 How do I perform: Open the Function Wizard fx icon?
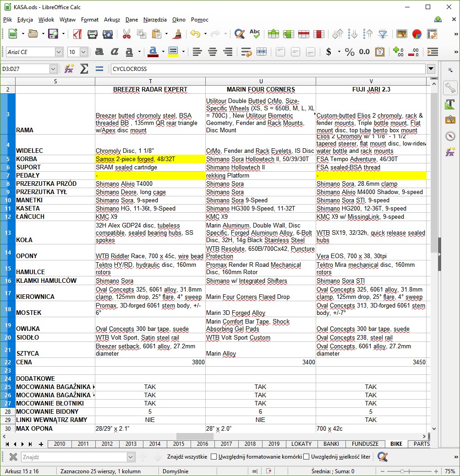pos(69,69)
